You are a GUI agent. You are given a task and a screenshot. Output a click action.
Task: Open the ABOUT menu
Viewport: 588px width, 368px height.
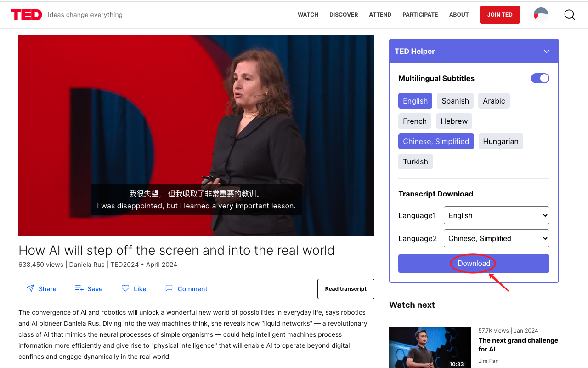pyautogui.click(x=459, y=15)
